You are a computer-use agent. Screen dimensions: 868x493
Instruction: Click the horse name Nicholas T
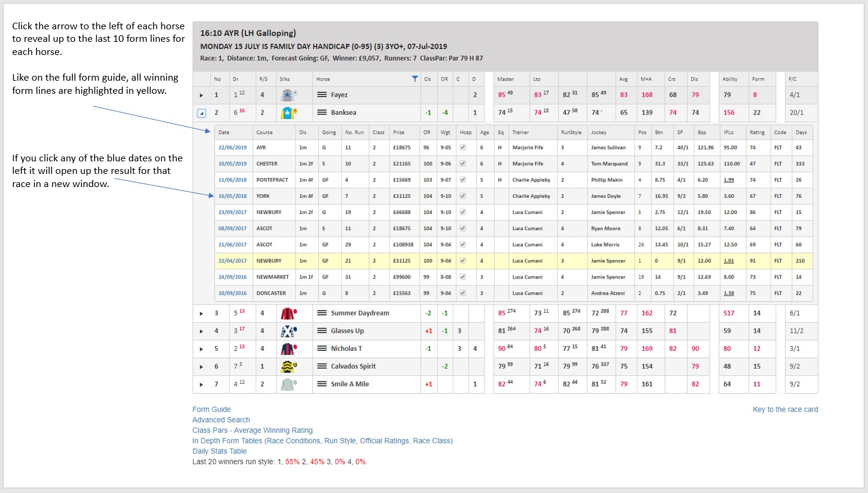click(346, 348)
